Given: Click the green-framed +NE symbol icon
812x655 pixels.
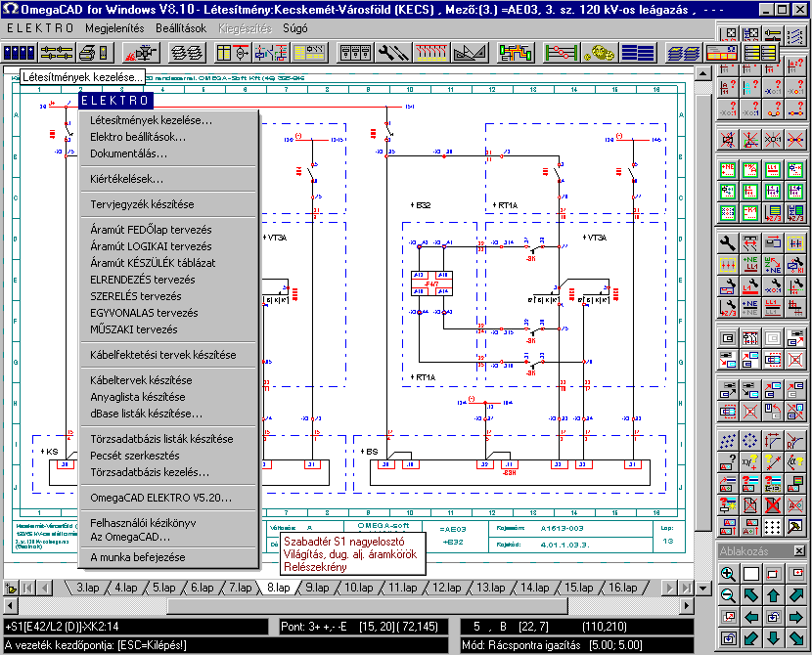Looking at the screenshot, I should tap(728, 169).
